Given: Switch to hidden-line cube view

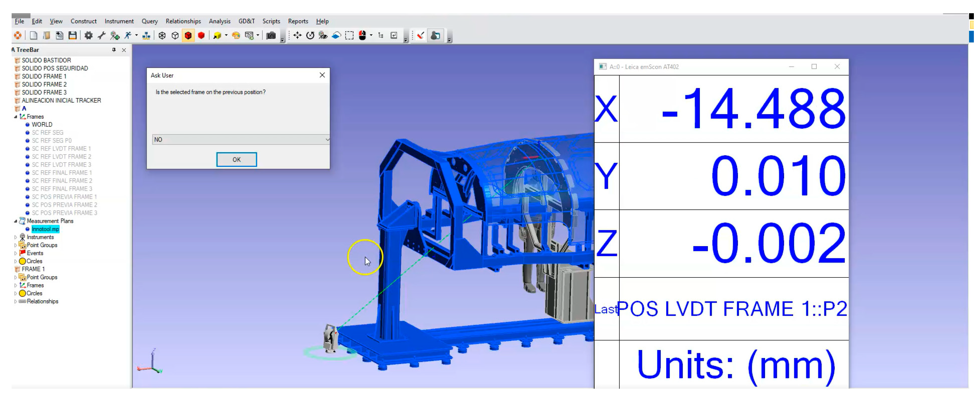Looking at the screenshot, I should [175, 36].
